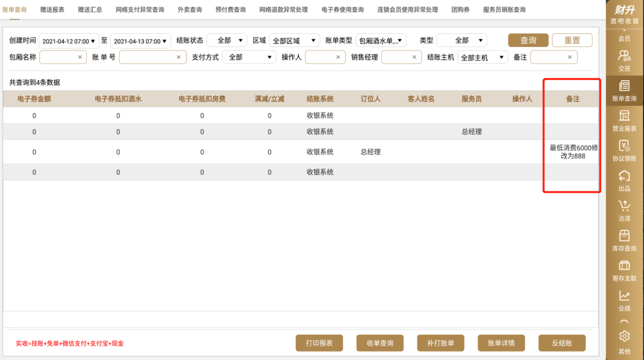The height and width of the screenshot is (360, 644).
Task: Expand the 类型 全部 dropdown
Action: [x=462, y=41]
